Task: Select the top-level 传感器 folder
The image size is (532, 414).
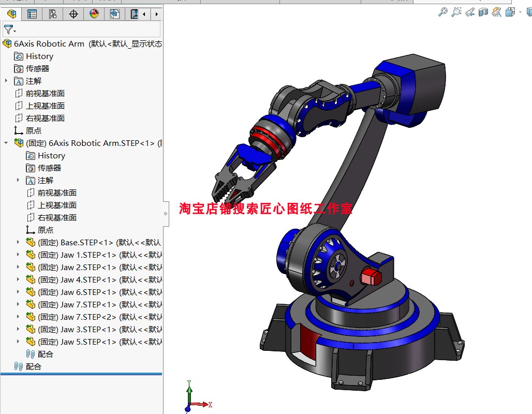Action: [32, 68]
